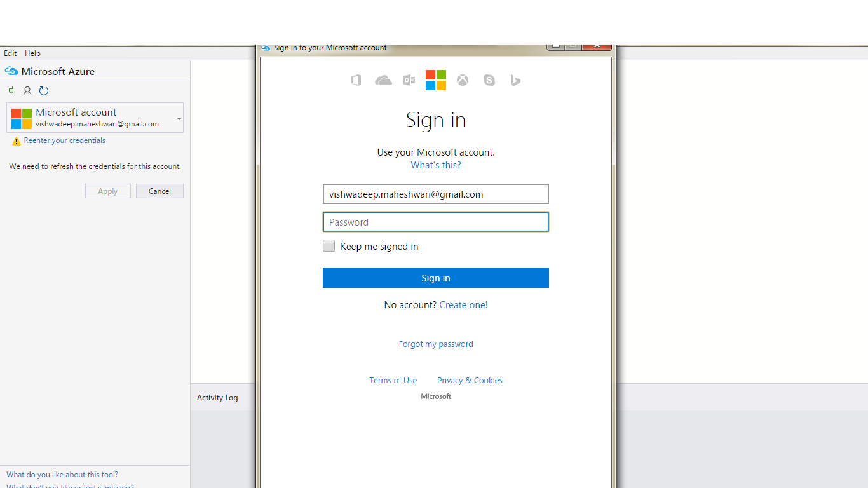Click What do you like about this tool?
This screenshot has height=488, width=868.
(62, 475)
